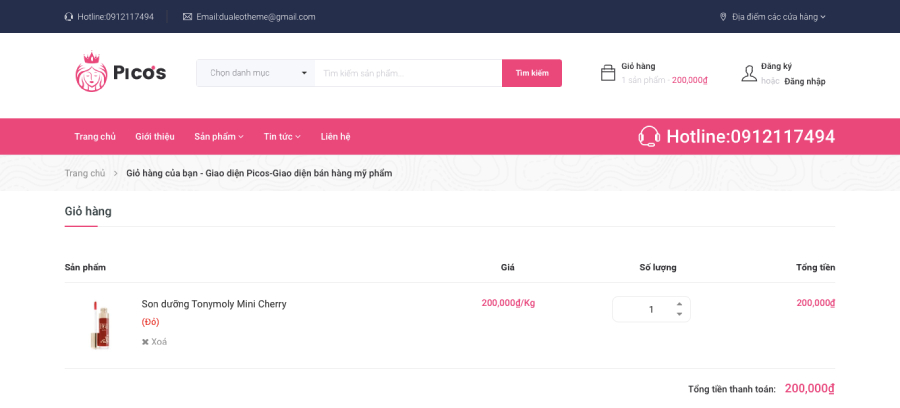
Task: Click the large headset icon in the pink bar
Action: 649,137
